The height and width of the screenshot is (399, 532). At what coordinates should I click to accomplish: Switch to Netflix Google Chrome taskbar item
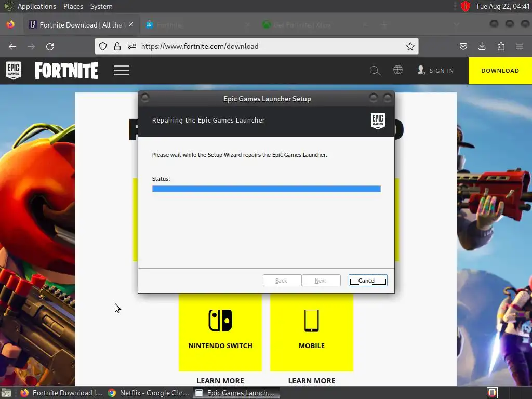pyautogui.click(x=149, y=393)
